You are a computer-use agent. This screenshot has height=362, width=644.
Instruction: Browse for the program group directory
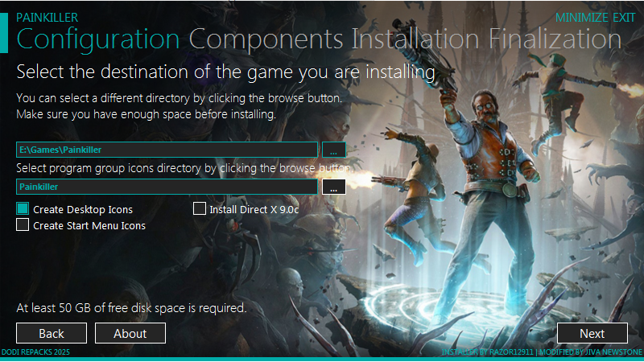[x=333, y=187]
